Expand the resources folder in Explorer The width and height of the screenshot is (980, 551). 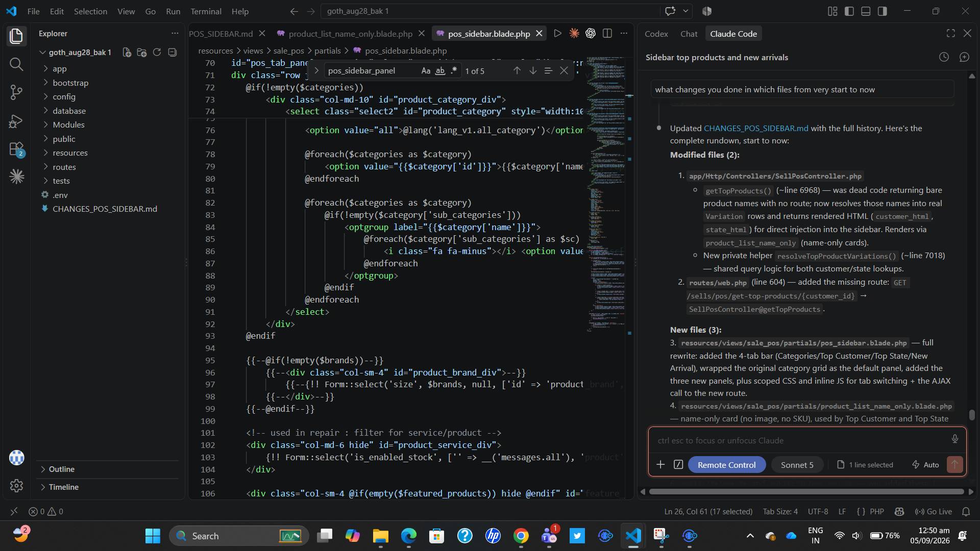coord(70,153)
